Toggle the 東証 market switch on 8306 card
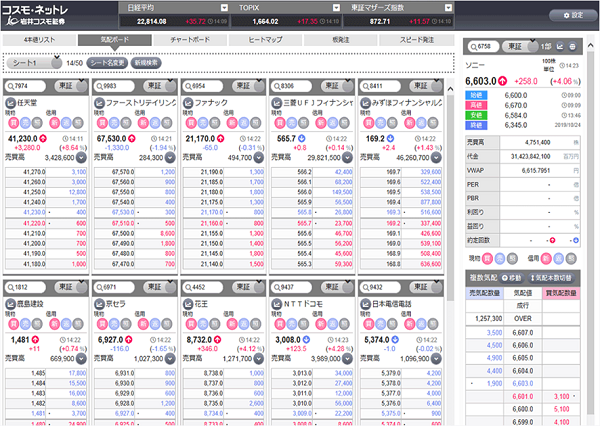600x426 pixels. pos(338,86)
